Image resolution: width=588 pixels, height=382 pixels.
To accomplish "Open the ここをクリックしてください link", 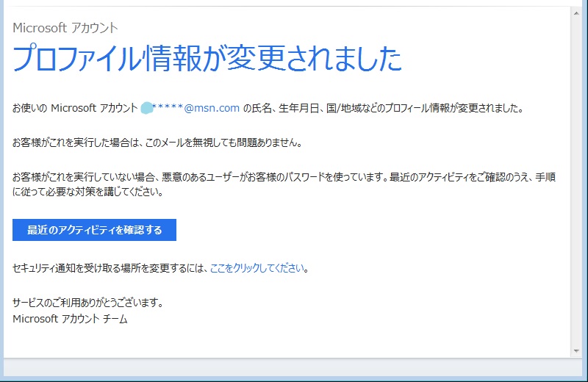I will coord(257,268).
